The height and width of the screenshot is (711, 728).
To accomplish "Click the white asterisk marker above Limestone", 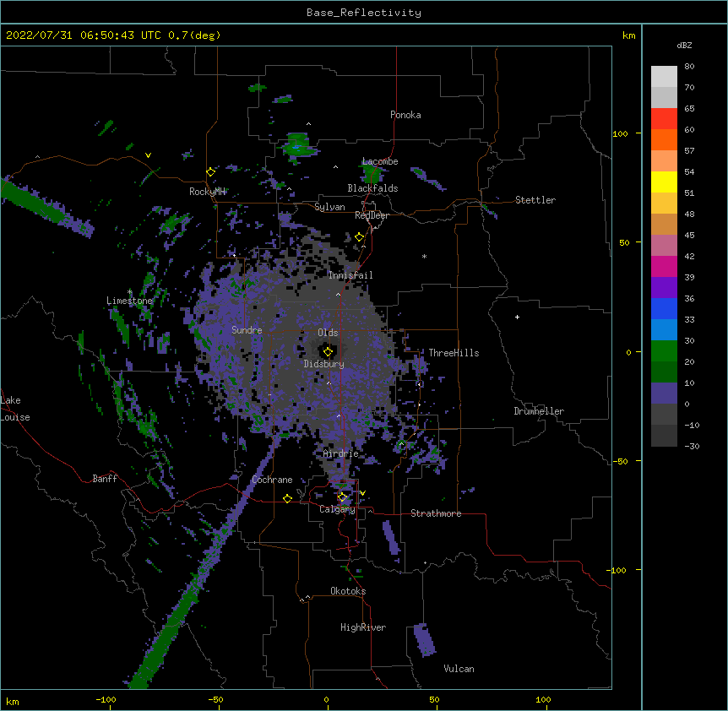I will 129,292.
